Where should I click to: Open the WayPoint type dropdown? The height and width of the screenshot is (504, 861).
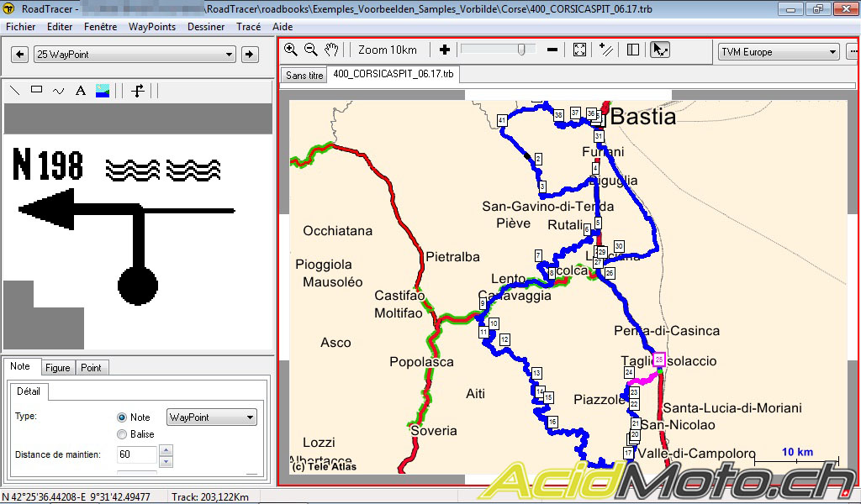pos(211,417)
